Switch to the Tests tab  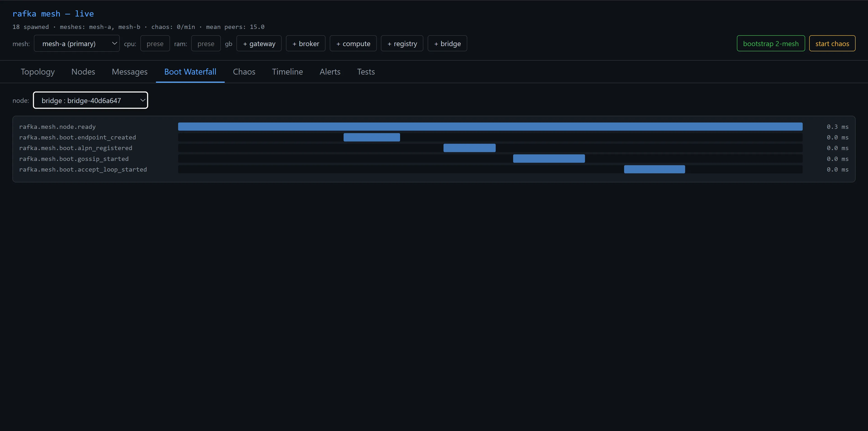[366, 72]
